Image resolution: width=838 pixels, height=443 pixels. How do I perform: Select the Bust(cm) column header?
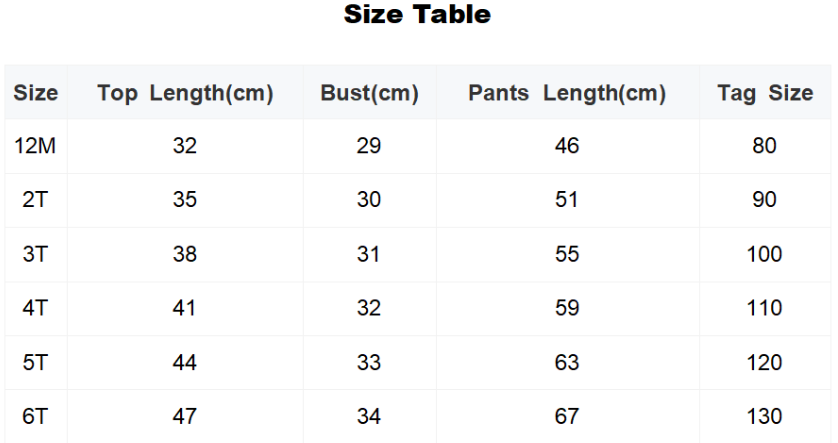click(x=369, y=94)
